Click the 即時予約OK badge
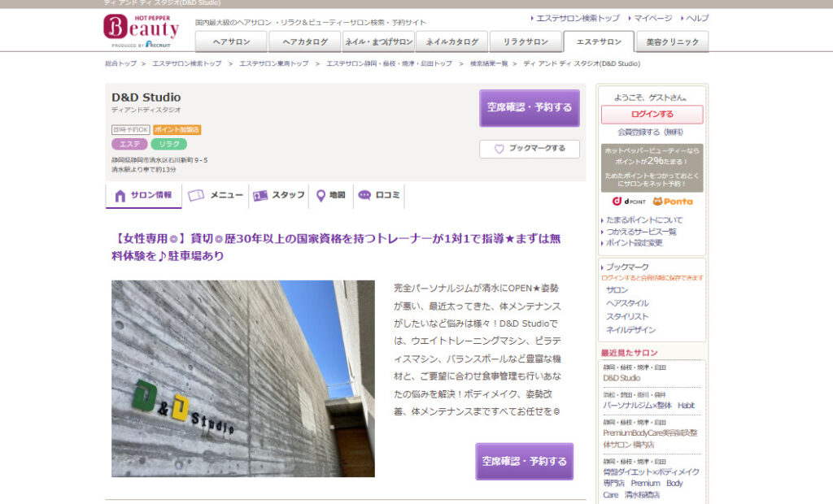The width and height of the screenshot is (833, 504). (x=131, y=129)
